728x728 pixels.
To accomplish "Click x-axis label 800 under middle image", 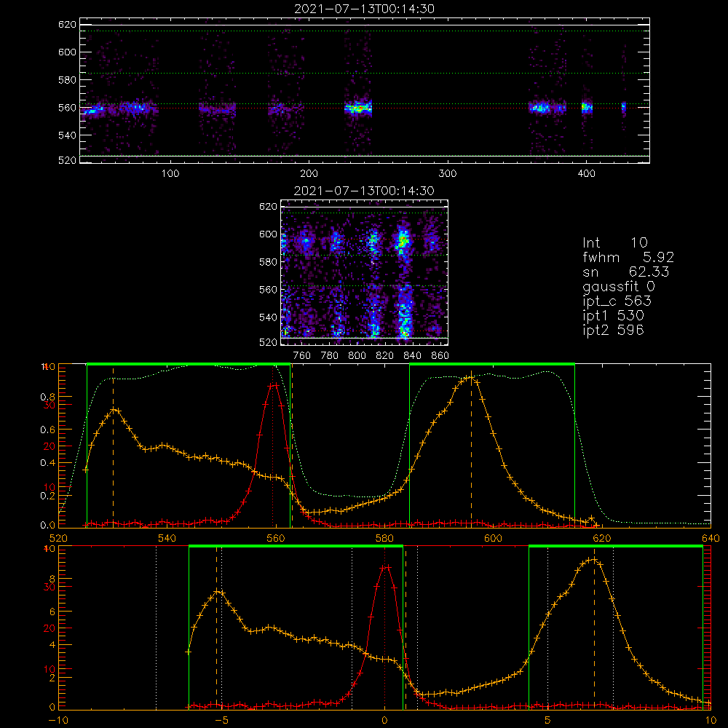I will (x=357, y=355).
